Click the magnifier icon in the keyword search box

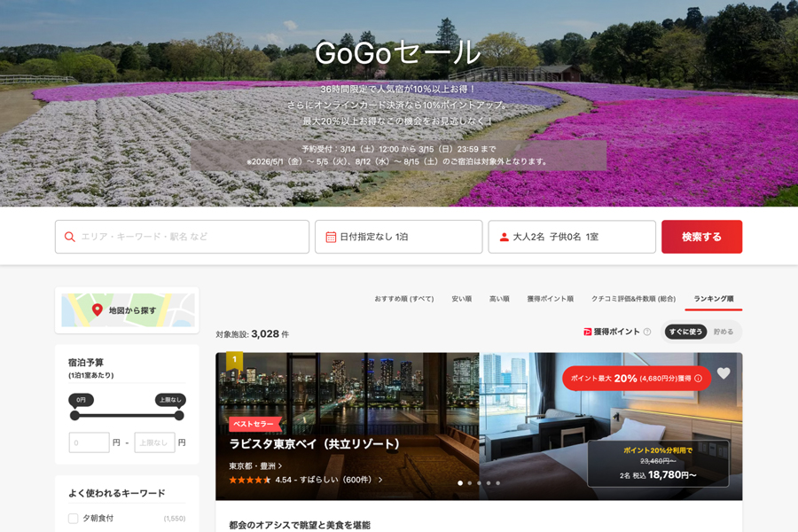70,237
